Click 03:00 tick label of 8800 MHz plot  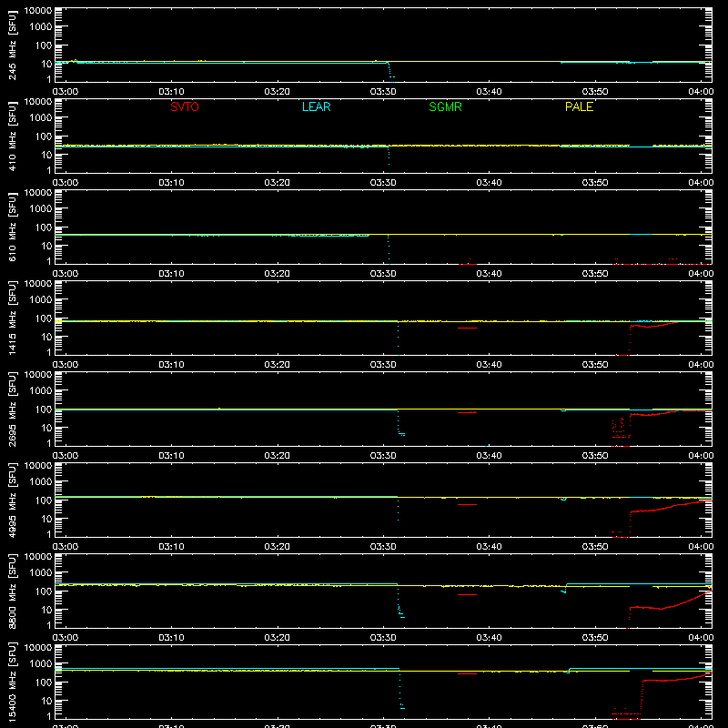pyautogui.click(x=66, y=638)
